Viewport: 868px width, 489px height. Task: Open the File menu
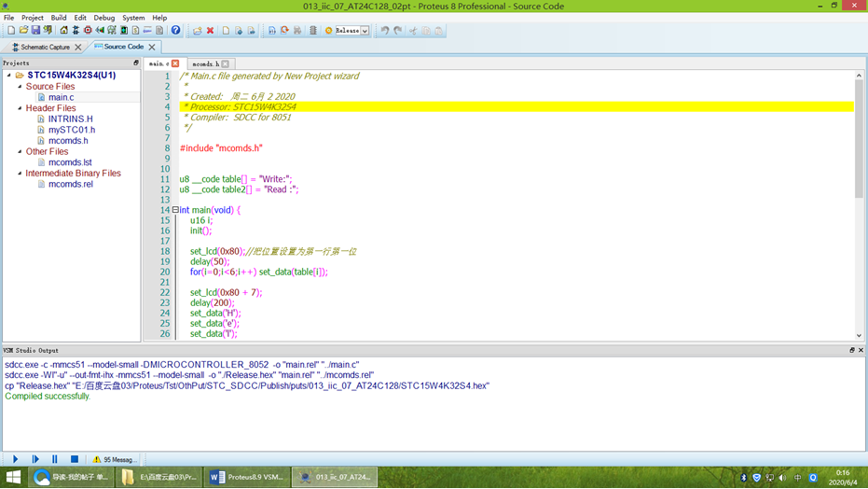[x=9, y=18]
